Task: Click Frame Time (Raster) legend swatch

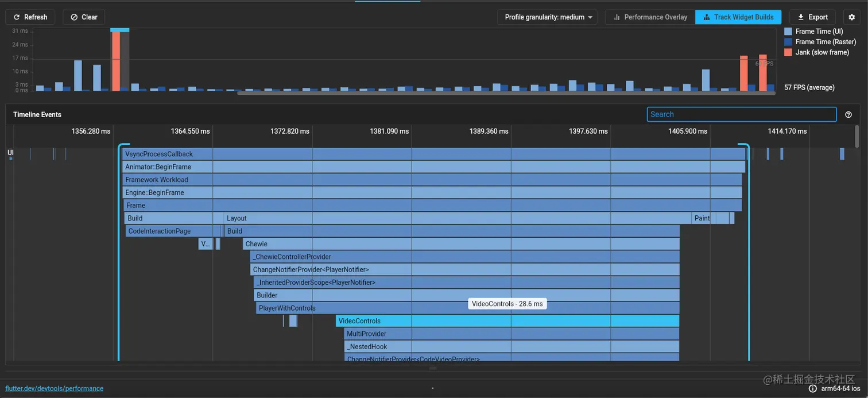Action: pos(788,42)
